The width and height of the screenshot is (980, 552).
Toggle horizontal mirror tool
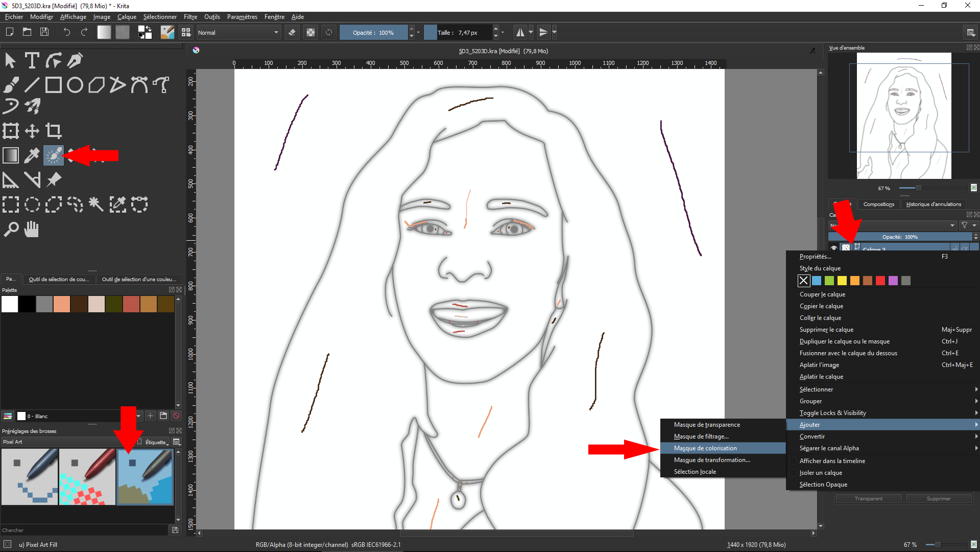click(x=520, y=32)
